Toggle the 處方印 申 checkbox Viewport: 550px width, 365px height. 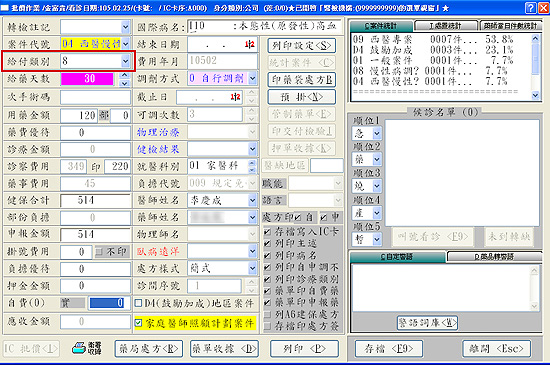click(324, 218)
